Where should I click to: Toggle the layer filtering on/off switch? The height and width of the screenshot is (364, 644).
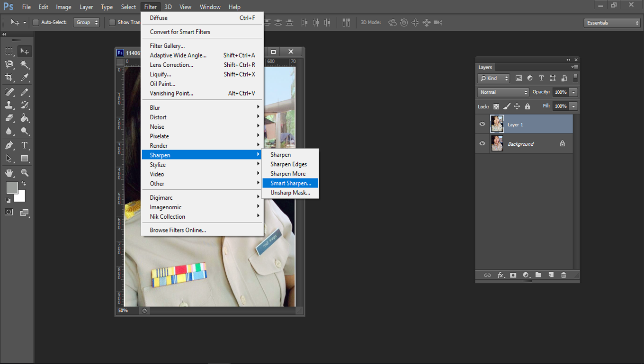click(x=575, y=78)
